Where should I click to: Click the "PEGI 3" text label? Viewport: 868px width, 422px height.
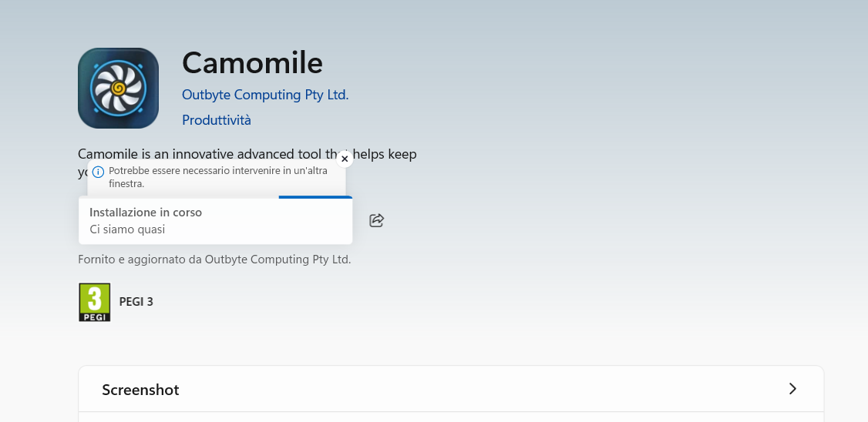pos(136,302)
